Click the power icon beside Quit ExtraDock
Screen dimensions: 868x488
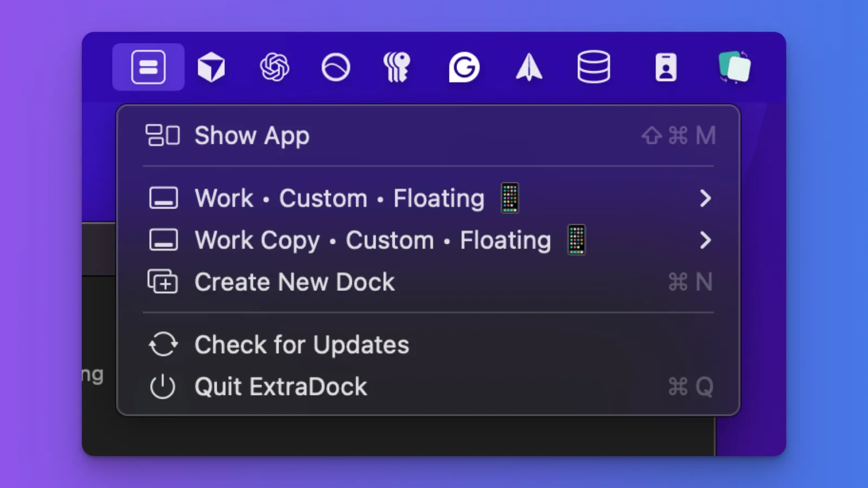[163, 387]
